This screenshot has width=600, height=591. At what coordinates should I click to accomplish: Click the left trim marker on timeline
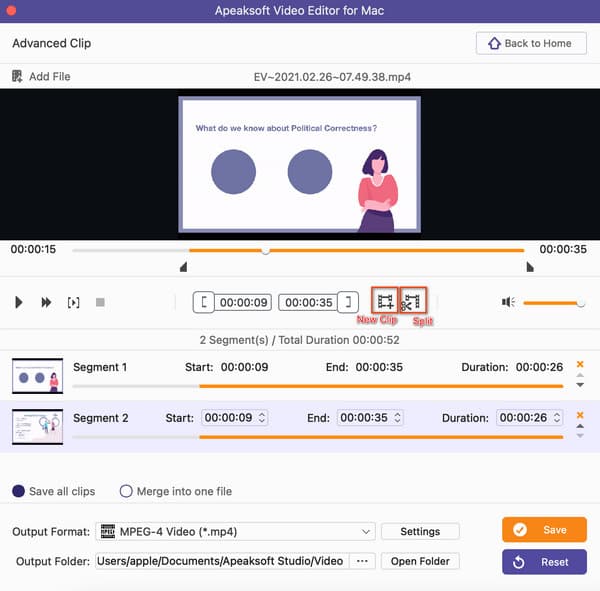[x=184, y=267]
